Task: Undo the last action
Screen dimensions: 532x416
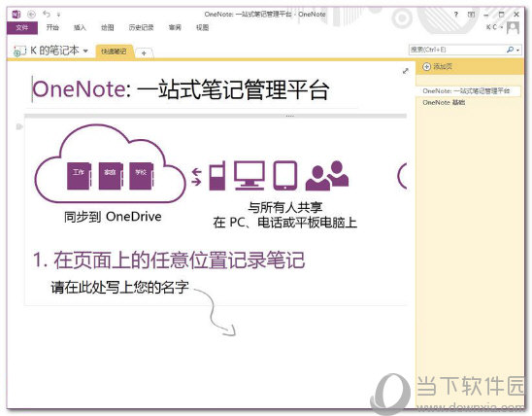Action: (47, 14)
